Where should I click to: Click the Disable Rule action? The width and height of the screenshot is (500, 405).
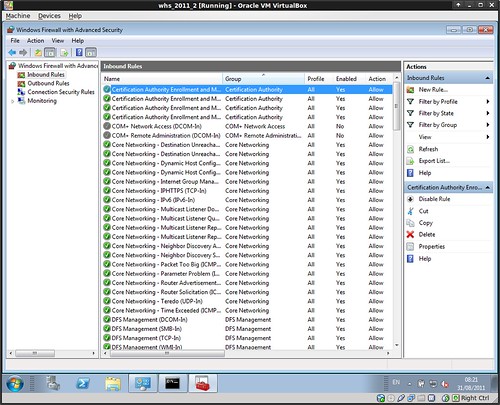point(434,199)
